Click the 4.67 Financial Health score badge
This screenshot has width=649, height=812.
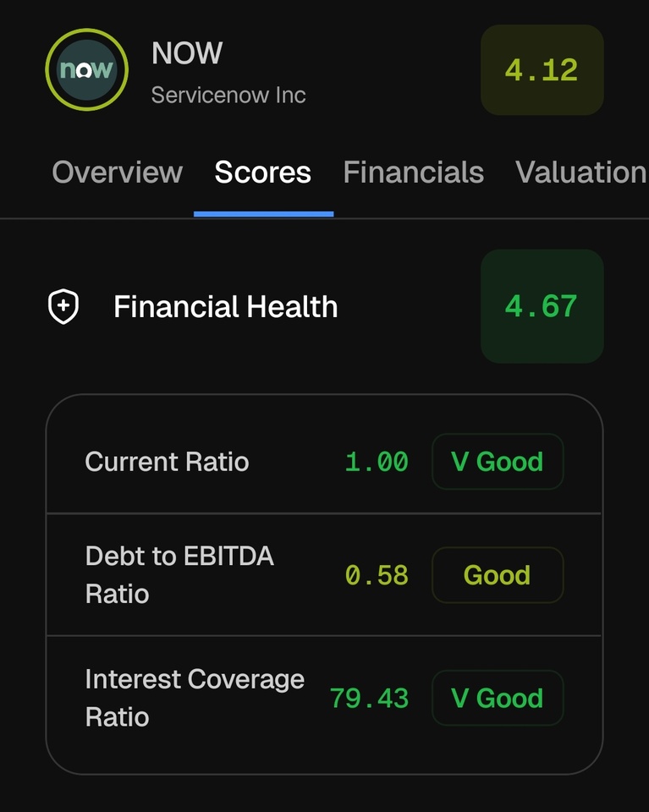point(542,306)
